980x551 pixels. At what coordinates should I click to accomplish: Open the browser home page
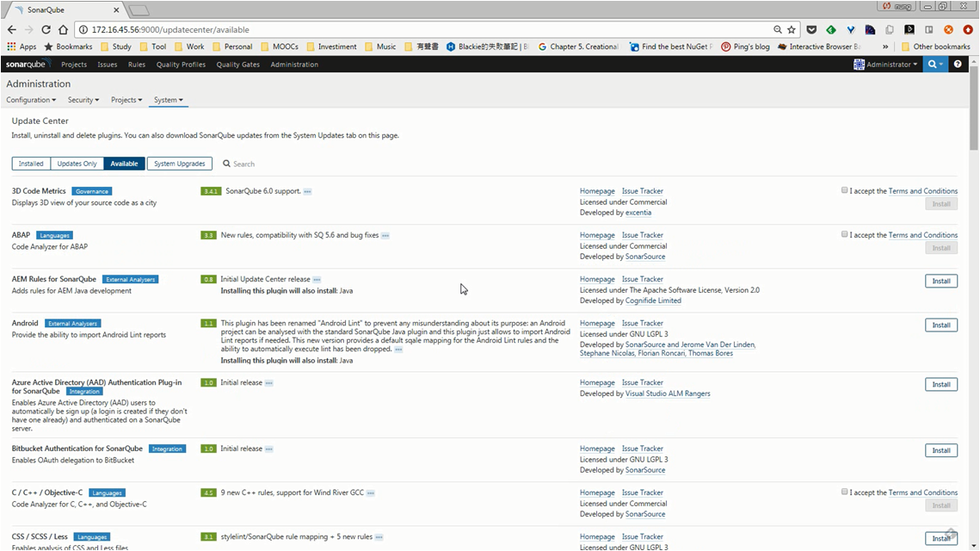click(63, 29)
